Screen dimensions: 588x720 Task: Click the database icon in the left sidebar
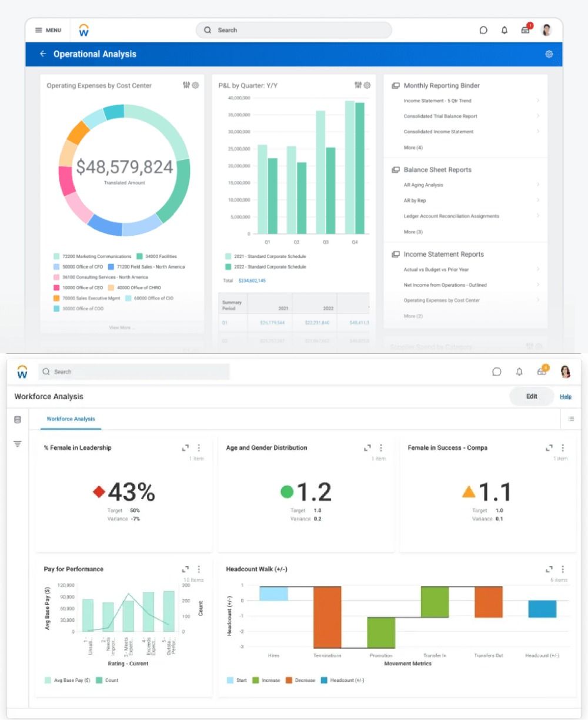[x=17, y=420]
